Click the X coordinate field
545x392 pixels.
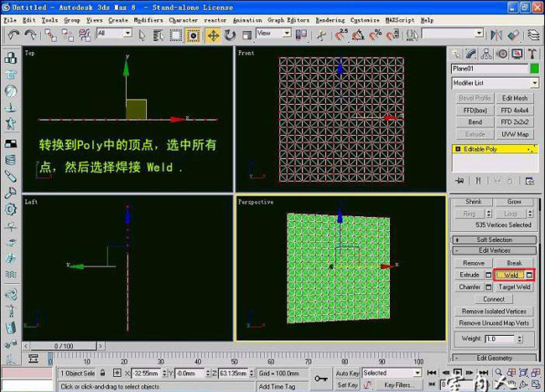point(147,374)
